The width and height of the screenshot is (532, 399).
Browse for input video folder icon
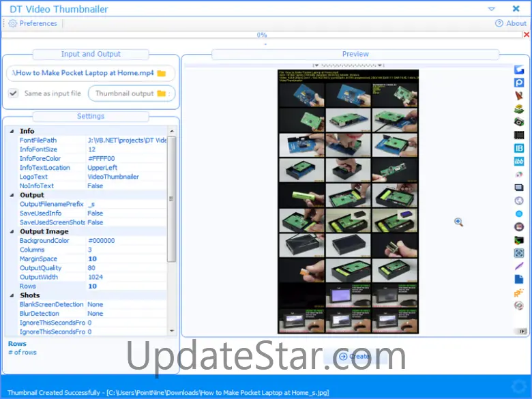[x=162, y=73]
